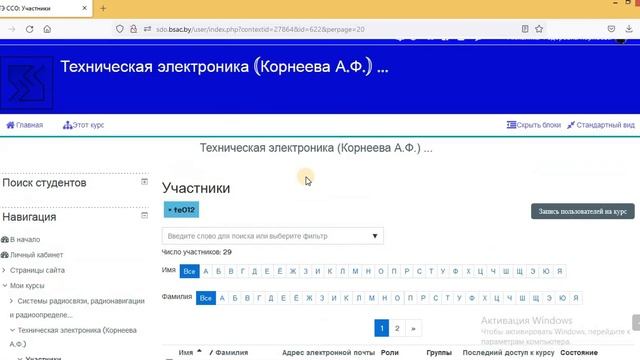Image resolution: width=640 pixels, height=360 pixels.
Task: Go to Главная in the navigation bar
Action: [x=25, y=125]
